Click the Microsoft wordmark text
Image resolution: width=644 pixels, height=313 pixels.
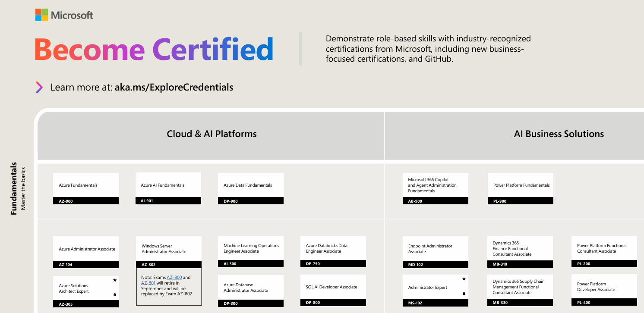click(x=72, y=15)
